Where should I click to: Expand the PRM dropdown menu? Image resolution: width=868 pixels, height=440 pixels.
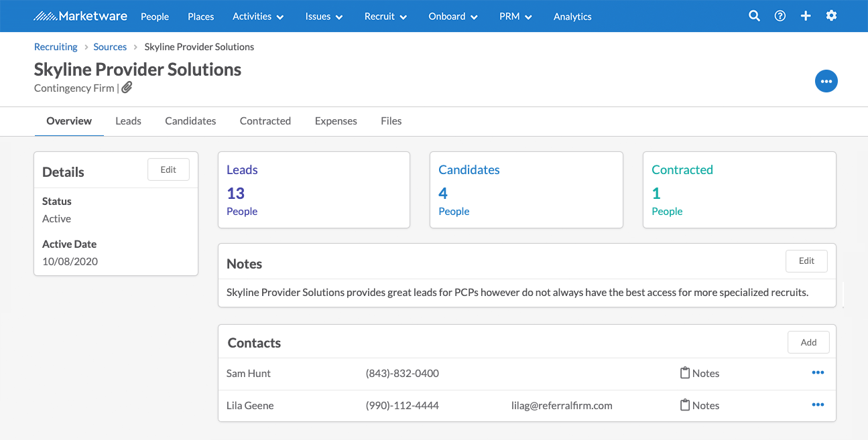click(x=515, y=17)
